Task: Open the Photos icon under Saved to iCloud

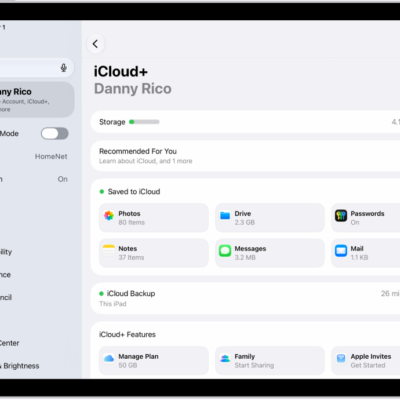Action: [x=109, y=216]
